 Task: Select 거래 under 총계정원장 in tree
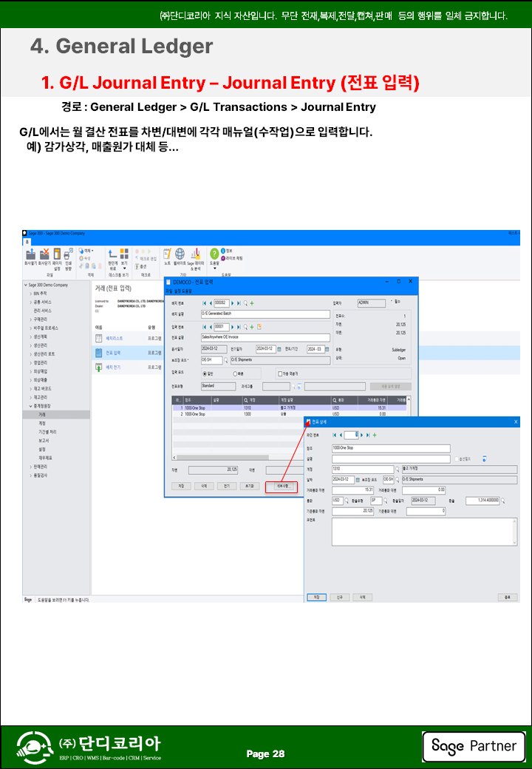42,415
